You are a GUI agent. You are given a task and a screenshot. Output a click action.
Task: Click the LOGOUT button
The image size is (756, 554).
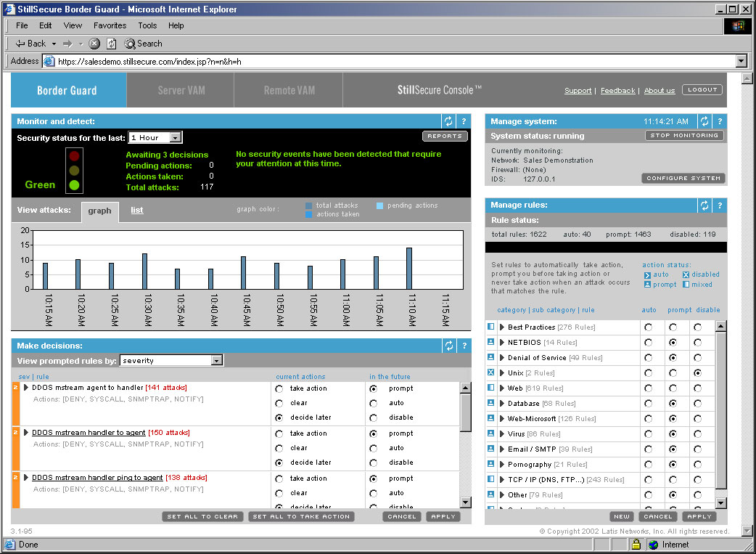[x=702, y=90]
